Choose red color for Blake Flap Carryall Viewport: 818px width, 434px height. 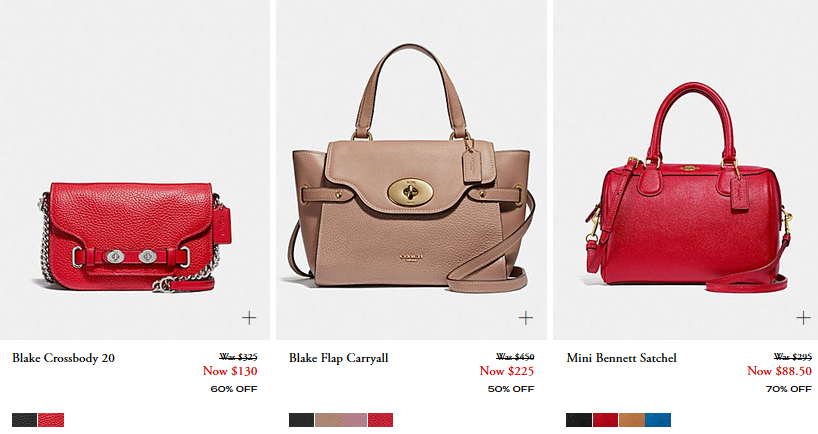tap(380, 420)
